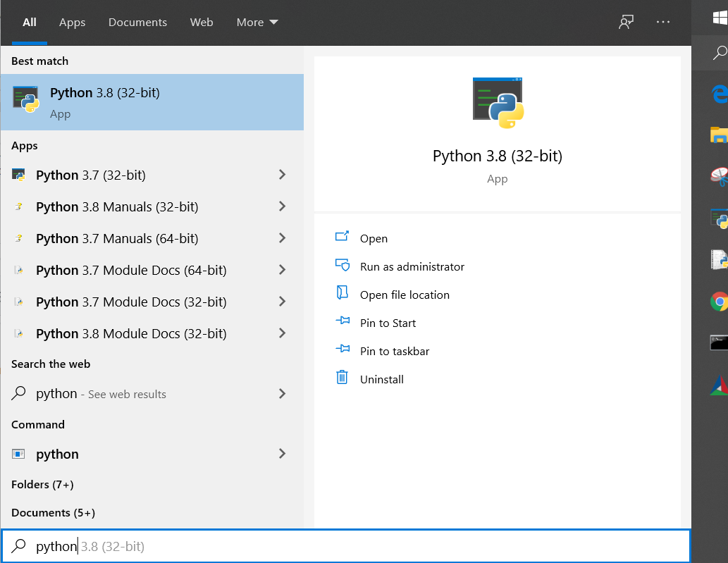The width and height of the screenshot is (728, 563).
Task: Open Microsoft Edge from the taskbar
Action: tap(719, 94)
